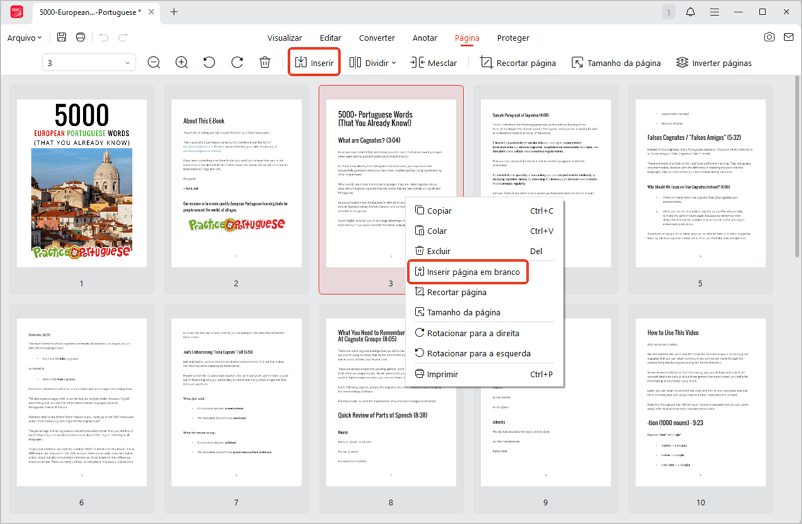This screenshot has height=524, width=802.
Task: Choose Recortar página in the context menu
Action: tap(484, 292)
